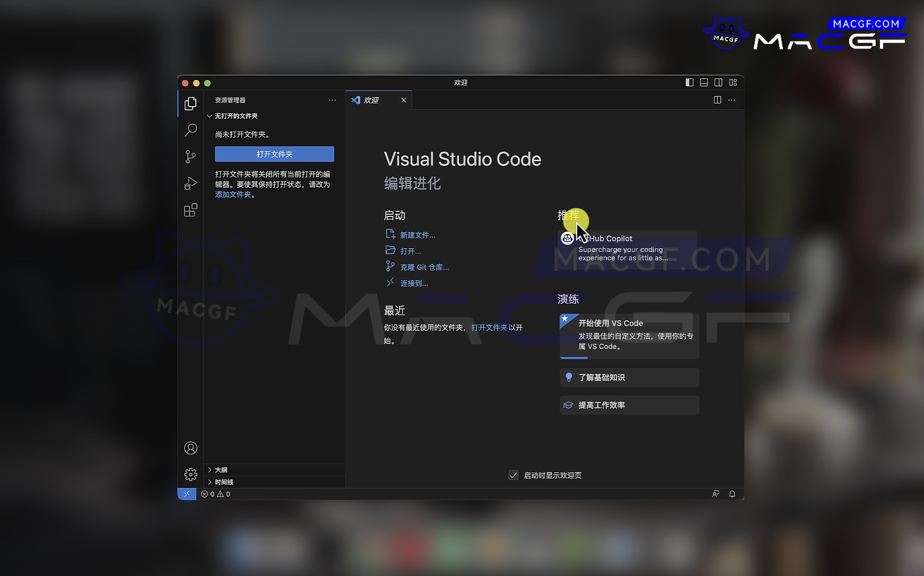The width and height of the screenshot is (924, 576).
Task: Toggle the bottom panel layout button
Action: click(x=704, y=82)
